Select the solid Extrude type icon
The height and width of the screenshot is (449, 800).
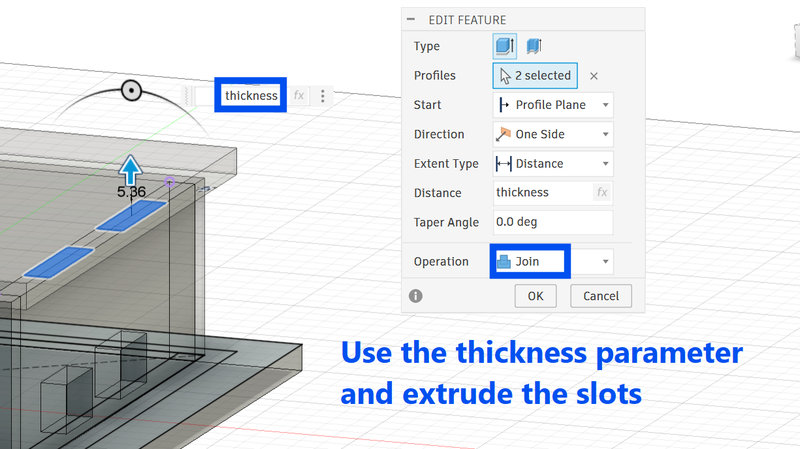505,46
